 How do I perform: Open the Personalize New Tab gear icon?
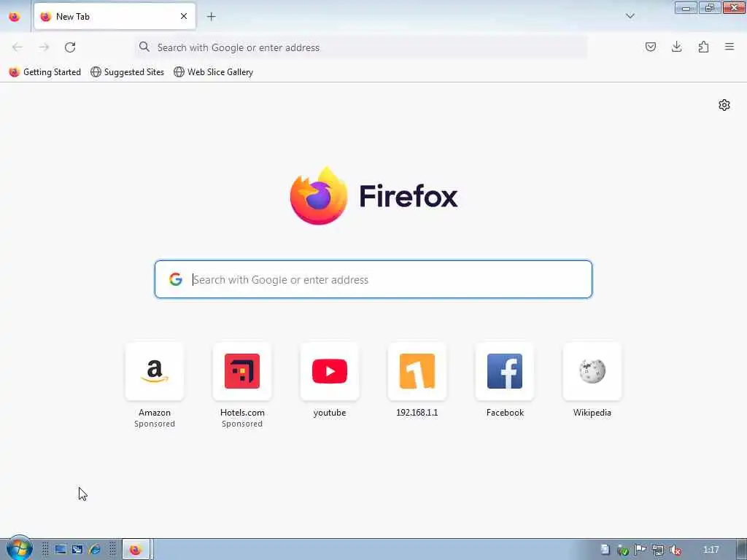tap(724, 105)
